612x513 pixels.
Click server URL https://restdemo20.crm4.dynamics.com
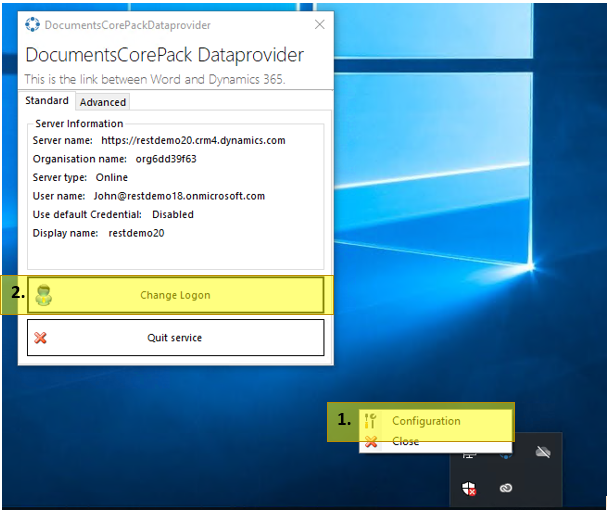(193, 141)
